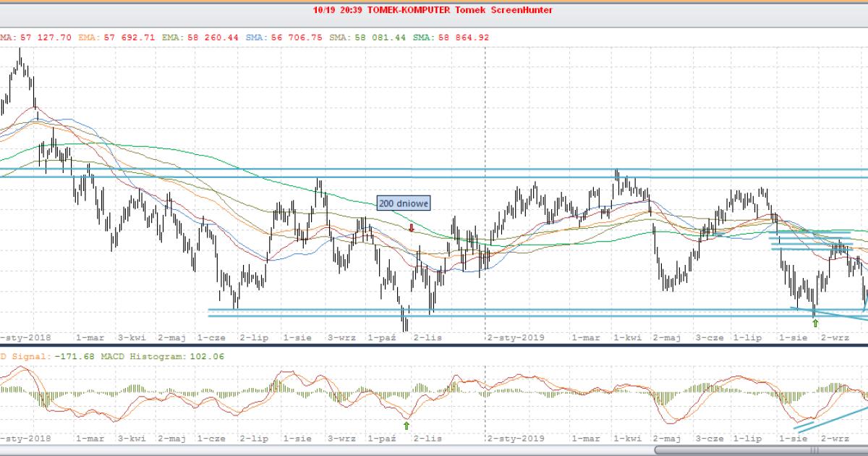Select the "200 dniowe" annotation label
Image resolution: width=868 pixels, height=456 pixels.
coord(403,203)
